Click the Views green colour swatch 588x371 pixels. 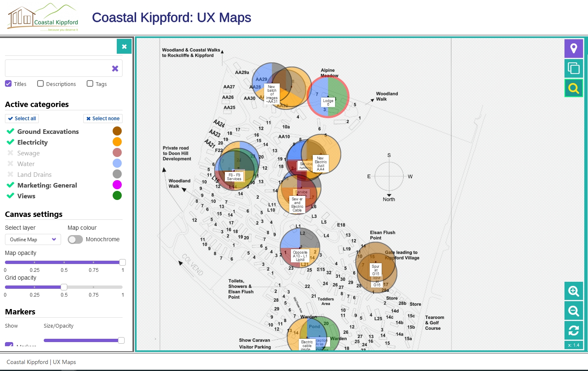point(117,195)
